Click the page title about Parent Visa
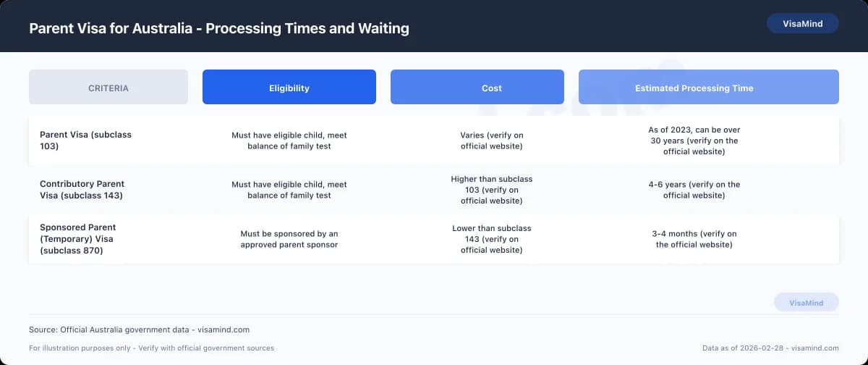 point(219,28)
